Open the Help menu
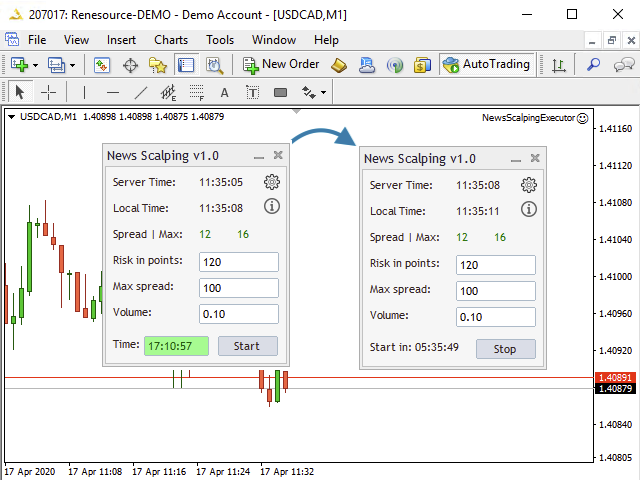The height and width of the screenshot is (480, 640). click(x=326, y=40)
